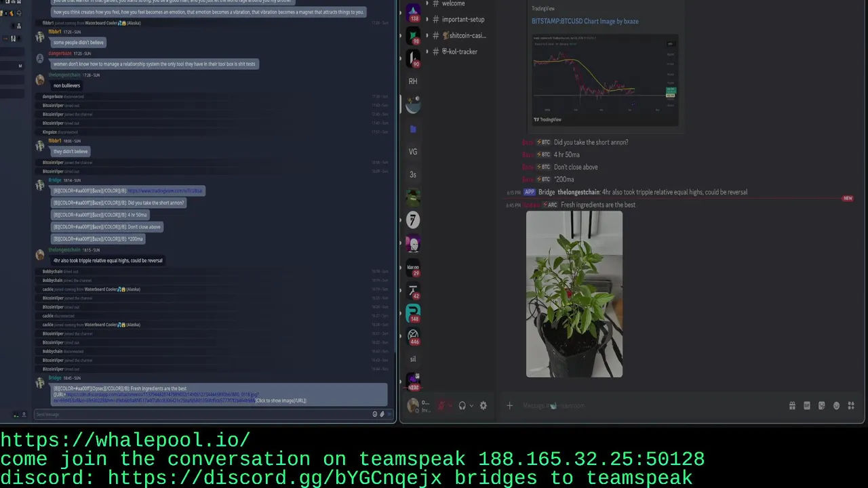The width and height of the screenshot is (868, 488).
Task: Open the Discord server with 98 badge
Action: coord(413,35)
